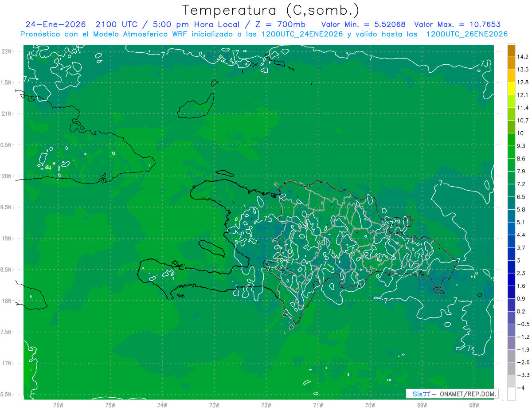Click the '7.9' color scale value
This screenshot has width=532, height=411.
coord(521,172)
